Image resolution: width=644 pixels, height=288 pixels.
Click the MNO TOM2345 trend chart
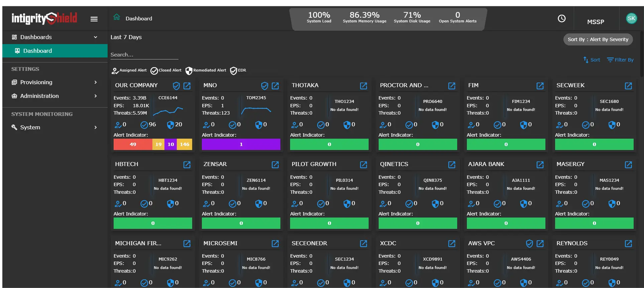[256, 111]
